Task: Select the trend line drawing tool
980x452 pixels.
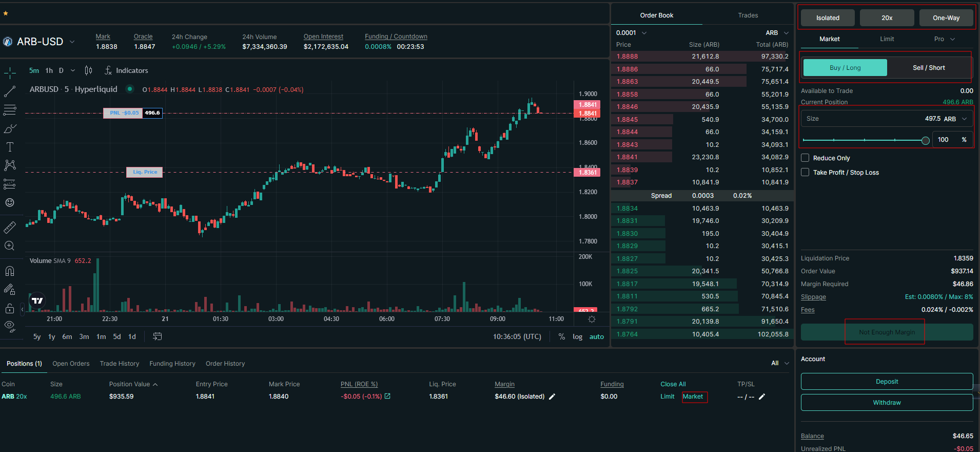Action: point(10,91)
